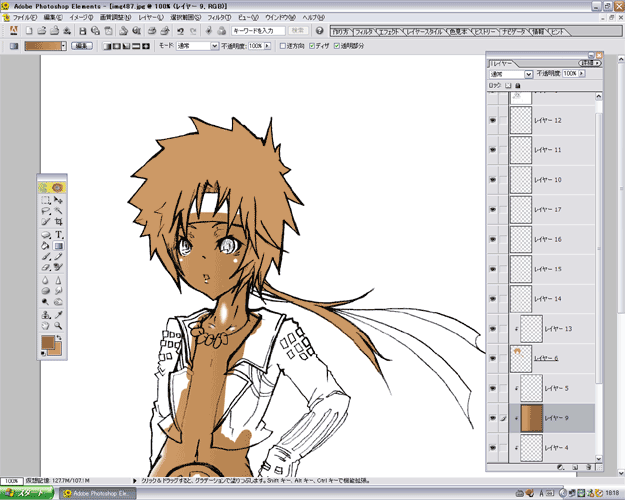Hide レイヤー 12 with its eye icon

click(x=493, y=120)
